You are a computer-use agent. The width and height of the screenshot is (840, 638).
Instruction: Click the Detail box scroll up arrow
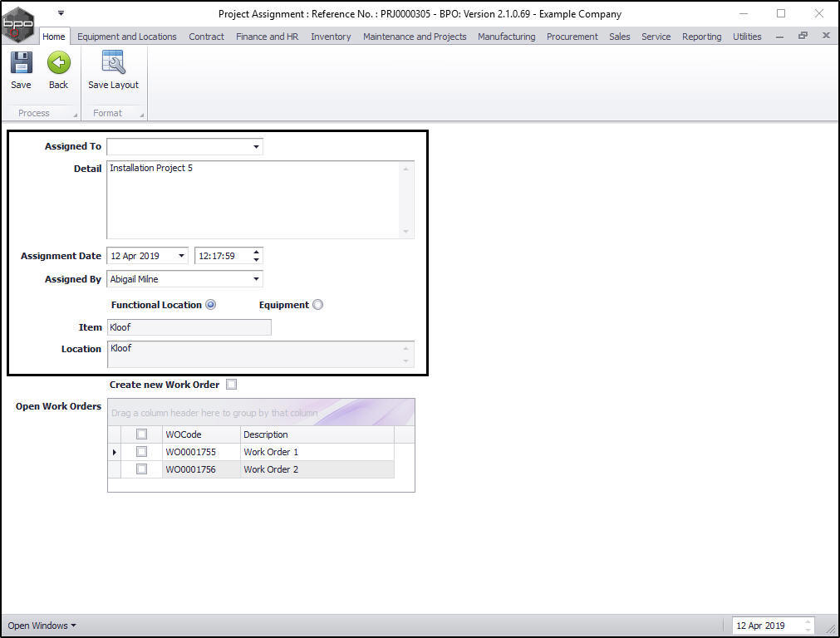[405, 169]
